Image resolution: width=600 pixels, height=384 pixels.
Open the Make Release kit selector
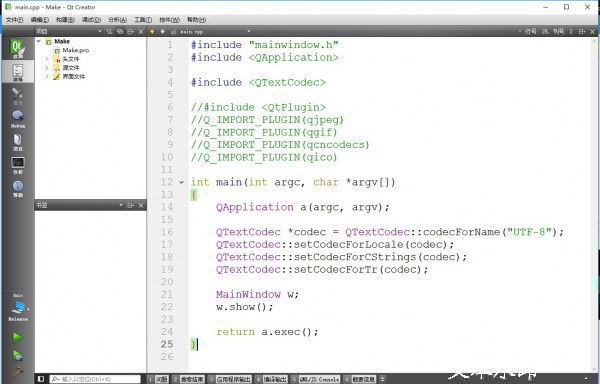(x=18, y=308)
